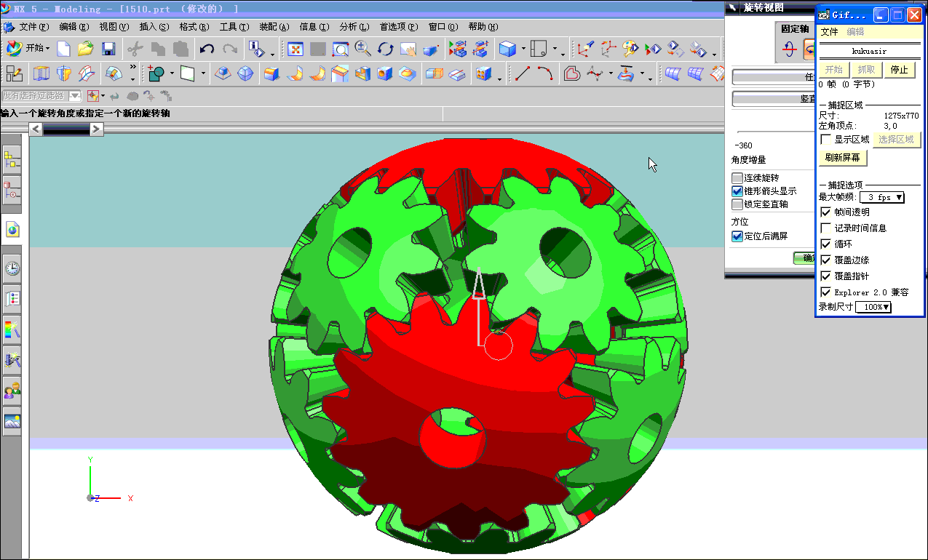Open the Sketch tool icon

14,73
